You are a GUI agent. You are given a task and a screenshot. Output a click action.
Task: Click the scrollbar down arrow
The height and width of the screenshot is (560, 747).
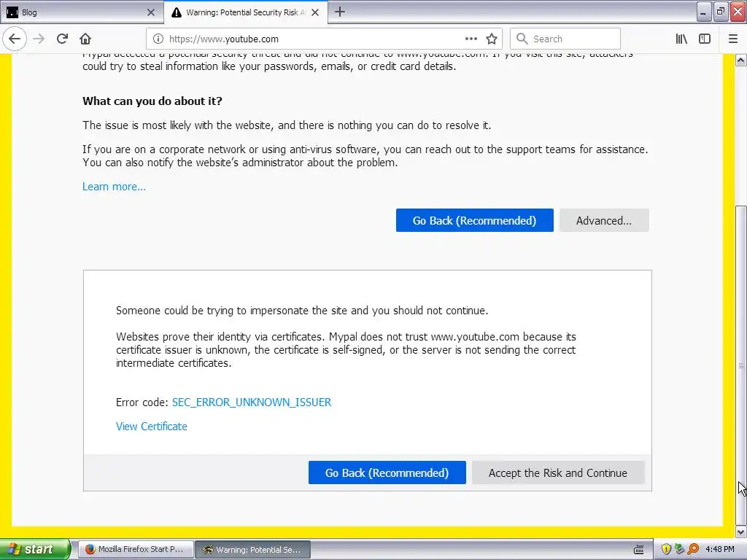coord(741,532)
